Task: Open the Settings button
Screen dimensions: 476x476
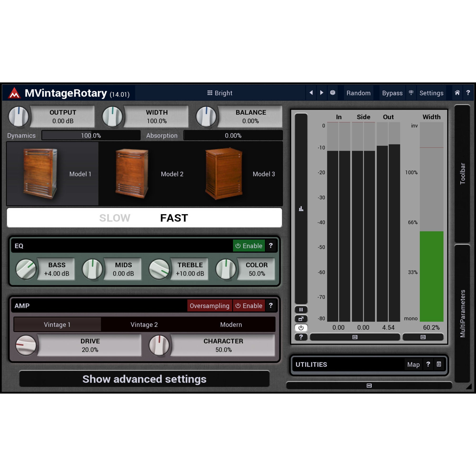Action: (x=431, y=93)
